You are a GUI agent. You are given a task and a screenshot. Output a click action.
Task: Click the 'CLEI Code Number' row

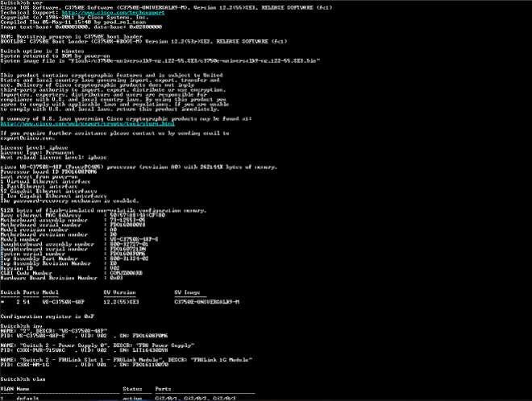click(x=72, y=273)
